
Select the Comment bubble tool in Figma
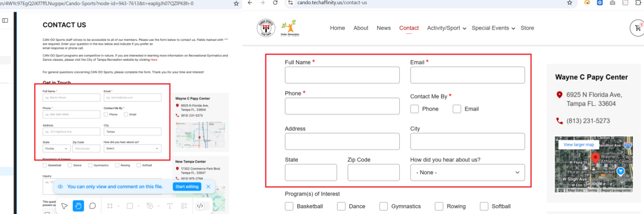(x=93, y=206)
